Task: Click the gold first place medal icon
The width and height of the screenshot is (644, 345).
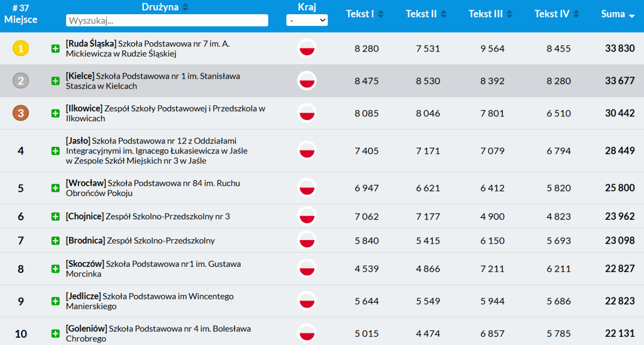Action: [21, 48]
